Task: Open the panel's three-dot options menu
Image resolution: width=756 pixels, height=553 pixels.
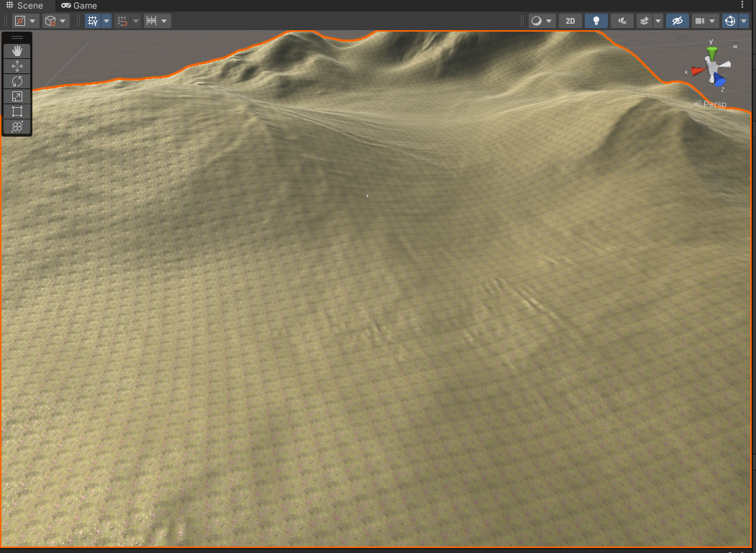Action: point(742,5)
